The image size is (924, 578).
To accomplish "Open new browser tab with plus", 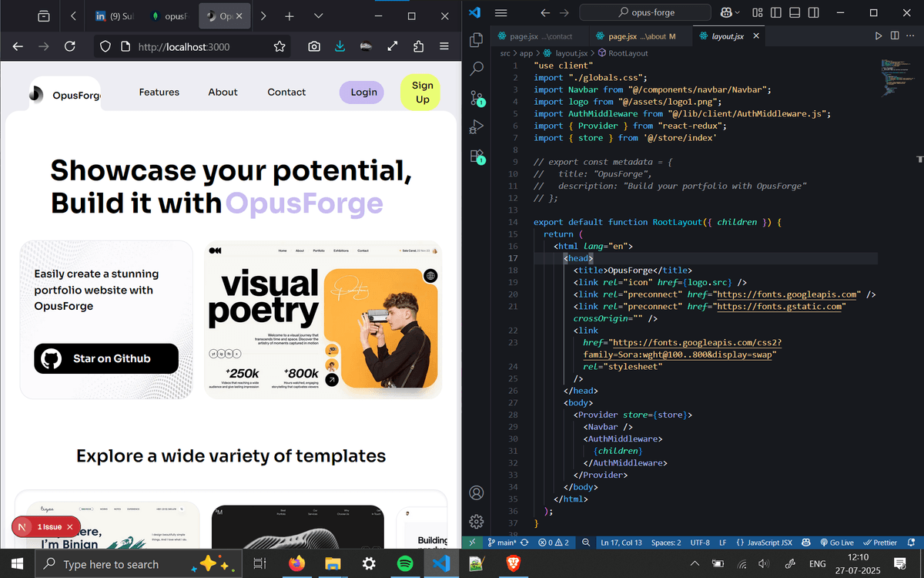I will click(290, 16).
